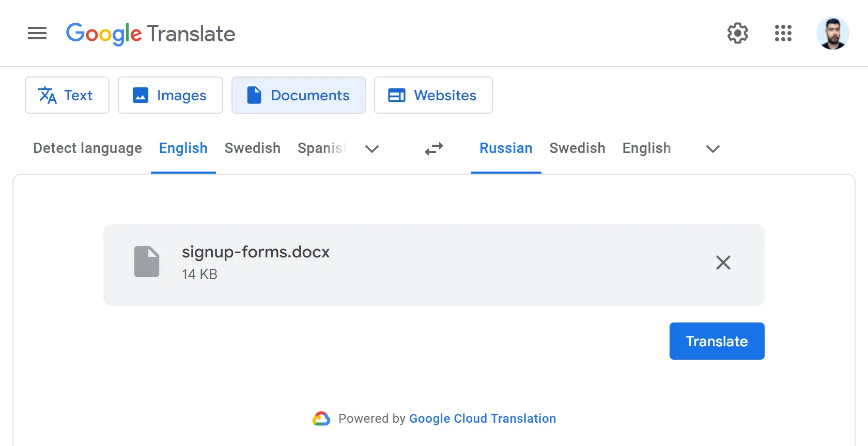868x446 pixels.
Task: Click the Documents tab icon
Action: 254,95
